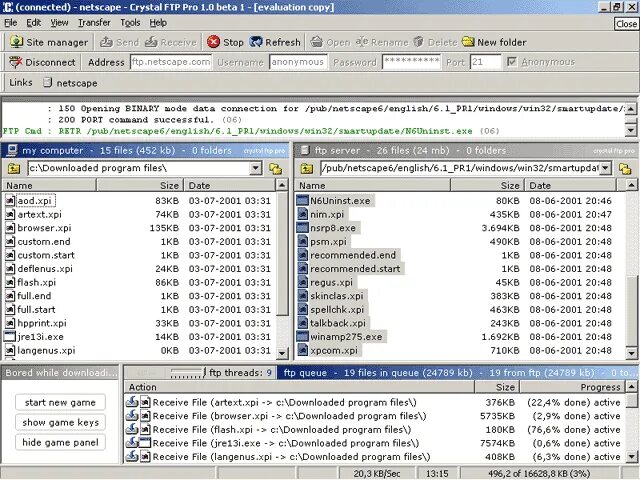Click the nsrp8.exe icon
The image size is (640, 480).
pos(302,228)
